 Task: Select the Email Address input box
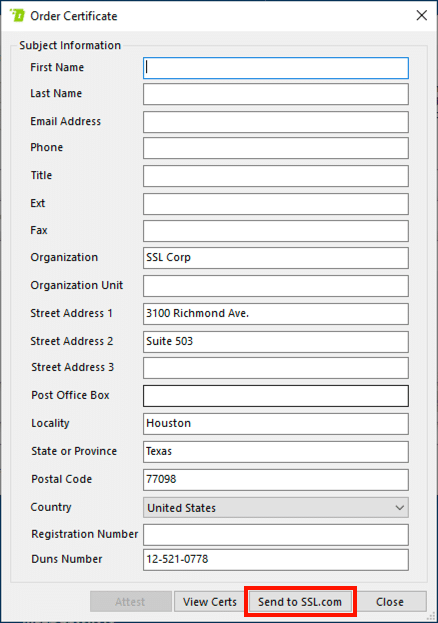[275, 122]
